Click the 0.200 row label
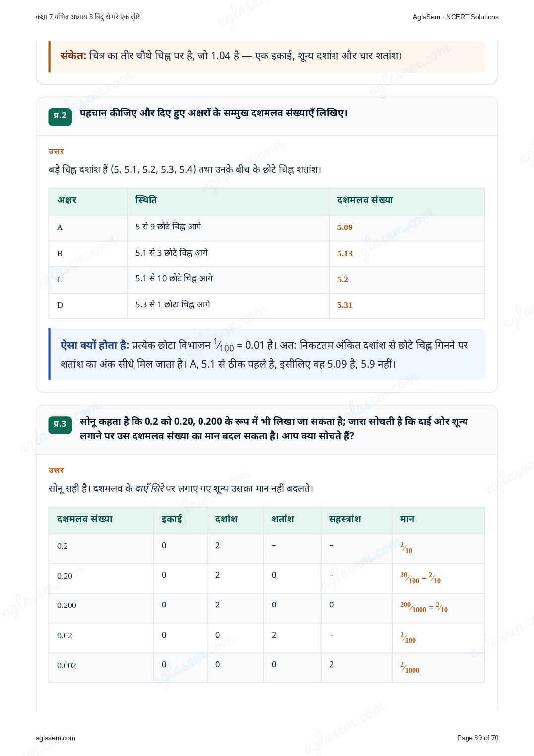534x756 pixels. pos(67,605)
